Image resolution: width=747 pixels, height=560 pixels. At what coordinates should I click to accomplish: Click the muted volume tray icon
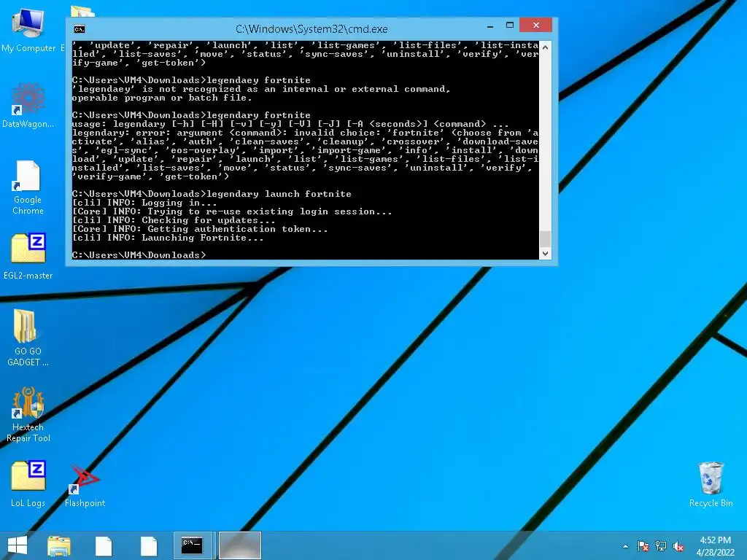point(678,546)
